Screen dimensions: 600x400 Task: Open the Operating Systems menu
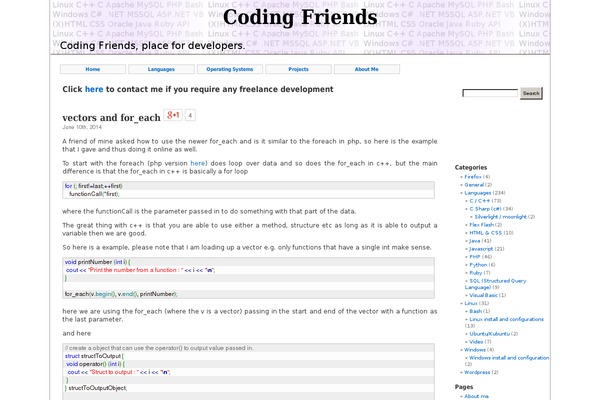point(230,70)
